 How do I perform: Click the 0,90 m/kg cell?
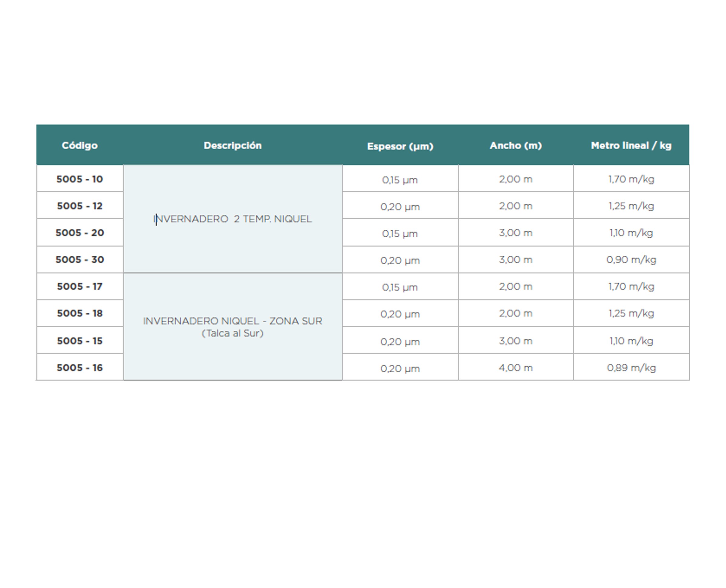(631, 259)
